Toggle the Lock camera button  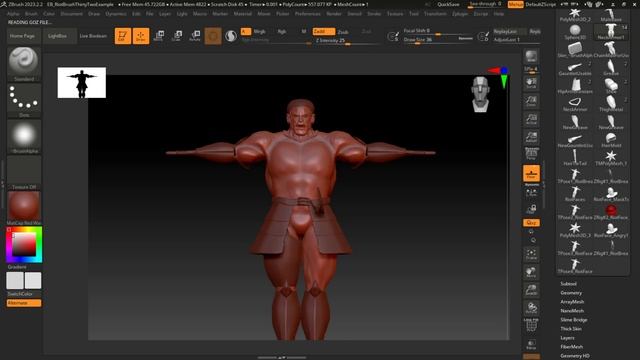tap(531, 210)
